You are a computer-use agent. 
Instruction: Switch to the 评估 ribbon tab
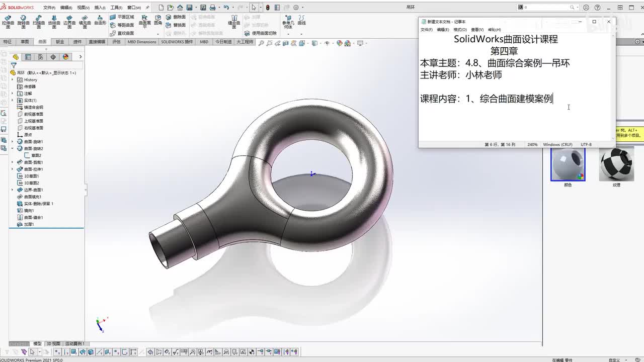116,42
